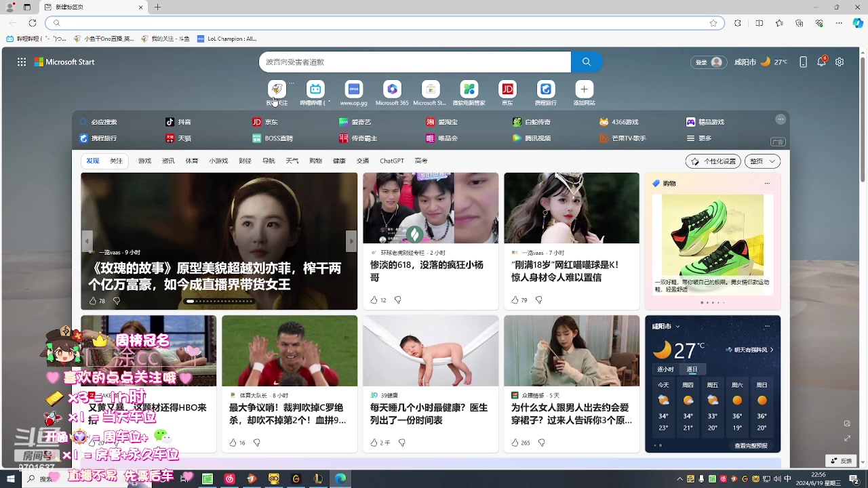This screenshot has width=868, height=488.
Task: Expand the 明天有强阵风 weather alert
Action: pyautogui.click(x=749, y=350)
